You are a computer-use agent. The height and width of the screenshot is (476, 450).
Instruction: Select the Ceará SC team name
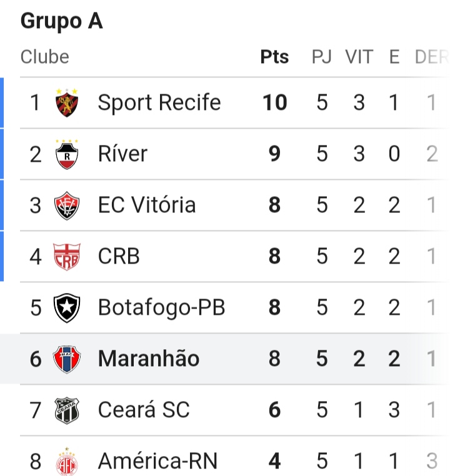[x=144, y=410]
